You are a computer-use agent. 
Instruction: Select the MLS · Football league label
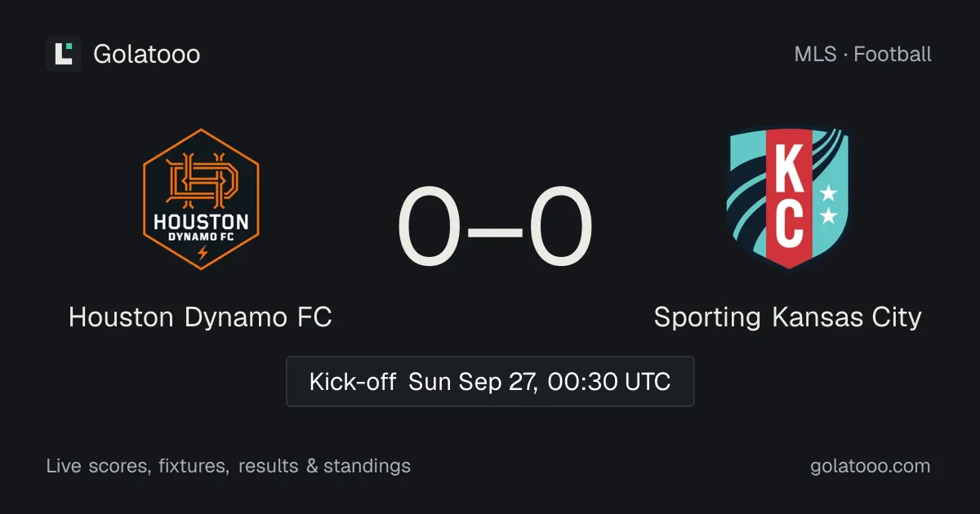[862, 54]
